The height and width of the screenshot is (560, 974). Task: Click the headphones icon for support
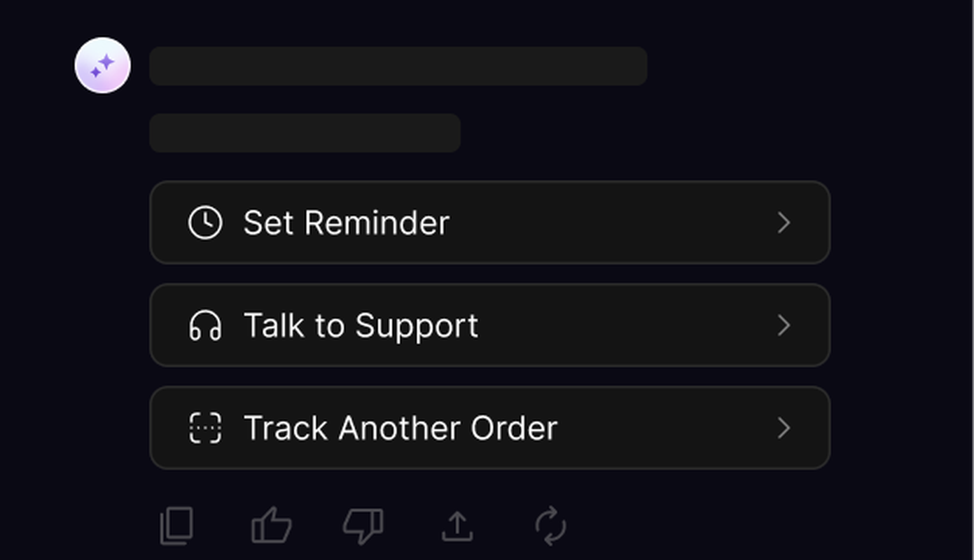[x=205, y=325]
